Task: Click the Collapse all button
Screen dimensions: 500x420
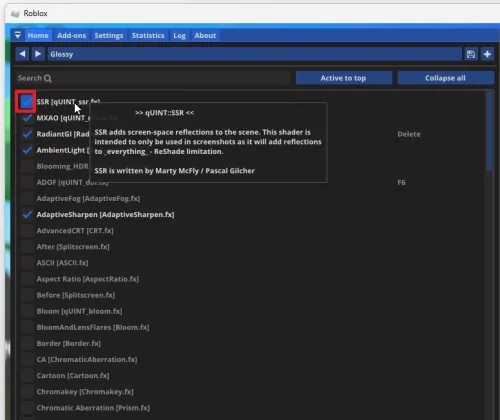Action: [x=445, y=78]
